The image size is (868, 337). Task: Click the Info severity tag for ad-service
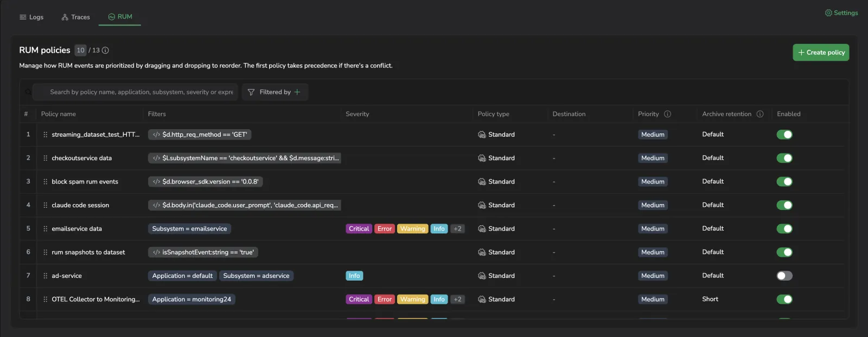pos(354,276)
